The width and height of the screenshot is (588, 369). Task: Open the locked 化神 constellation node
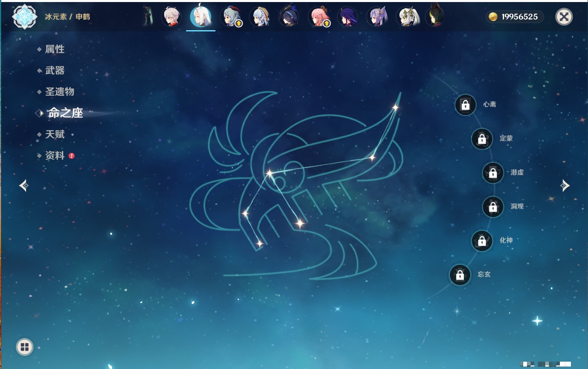(x=482, y=241)
